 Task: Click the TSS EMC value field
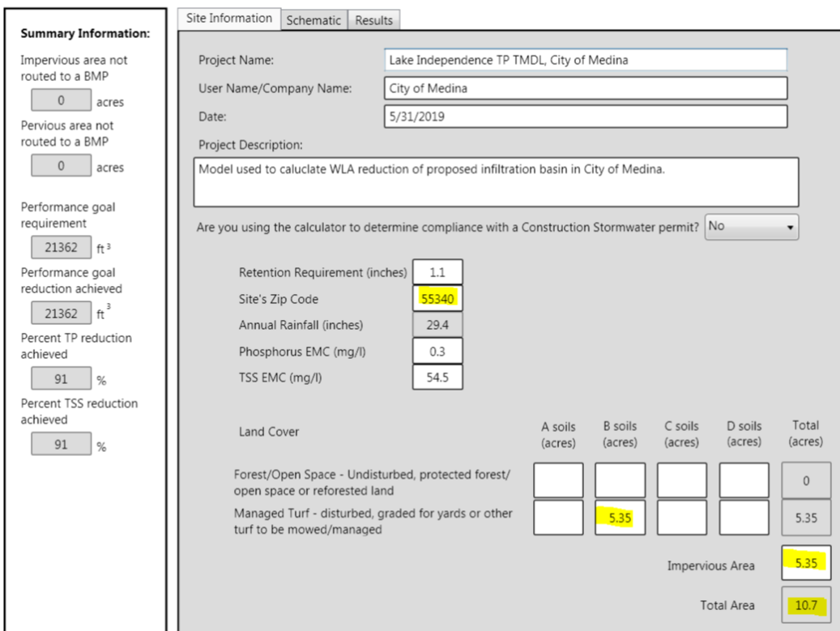coord(437,377)
